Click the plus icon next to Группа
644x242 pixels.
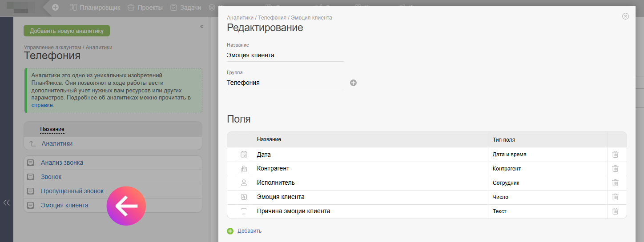click(x=353, y=83)
